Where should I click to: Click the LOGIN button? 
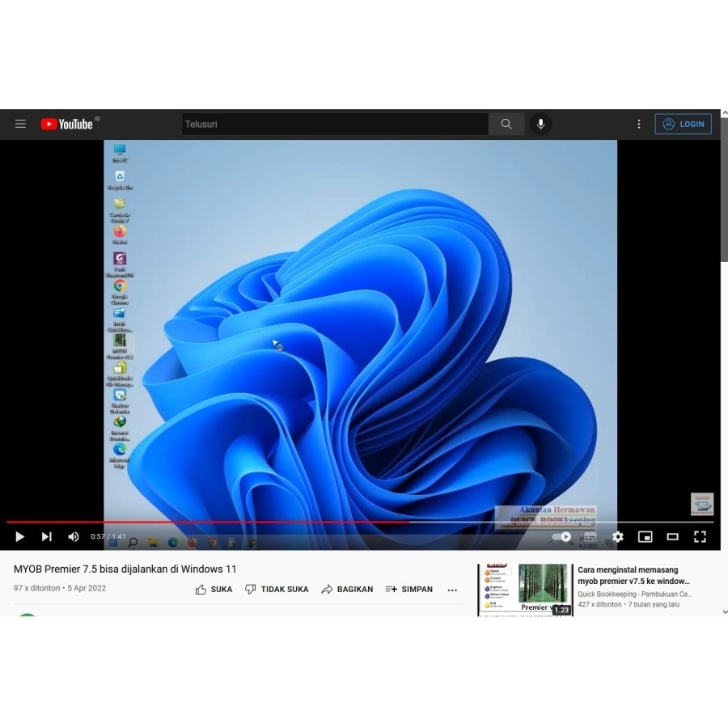(683, 124)
